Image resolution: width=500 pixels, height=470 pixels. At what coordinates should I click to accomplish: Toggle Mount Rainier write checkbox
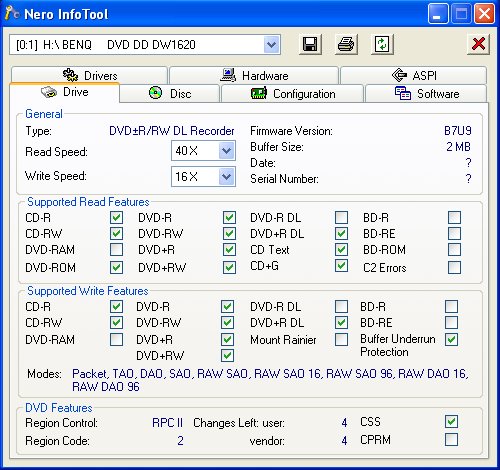[x=341, y=340]
